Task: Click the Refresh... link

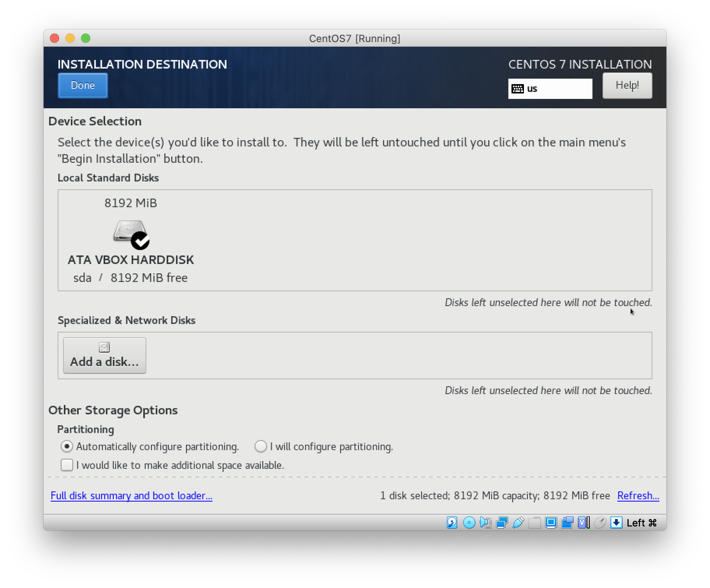Action: [x=638, y=496]
